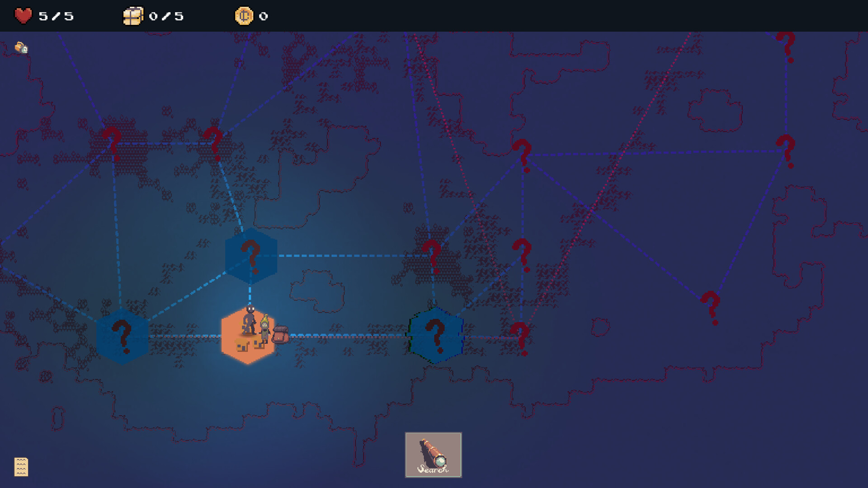The image size is (868, 488).
Task: Click the red heart health icon
Action: (23, 16)
